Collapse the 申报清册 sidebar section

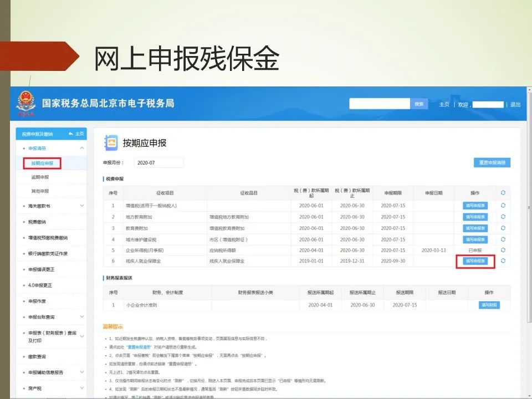82,148
